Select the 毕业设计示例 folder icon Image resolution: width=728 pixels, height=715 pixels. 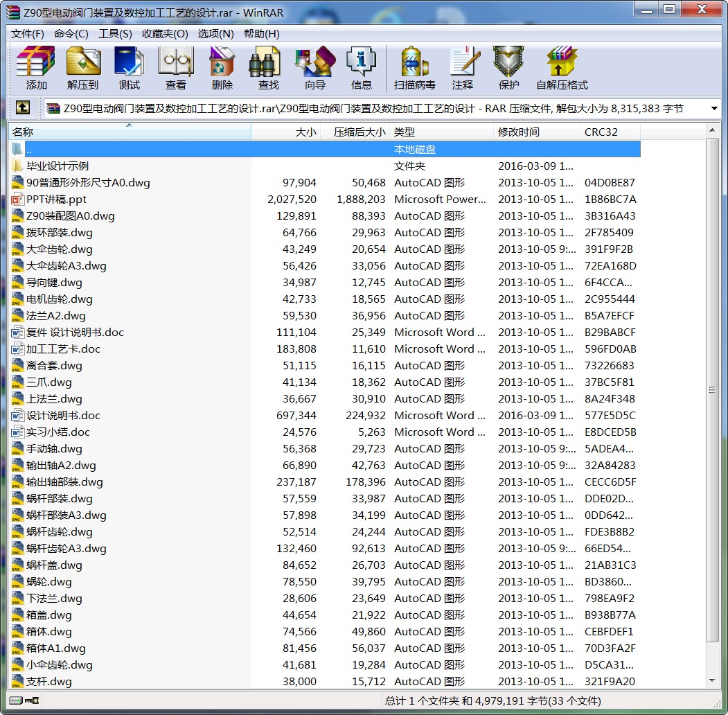coord(17,166)
